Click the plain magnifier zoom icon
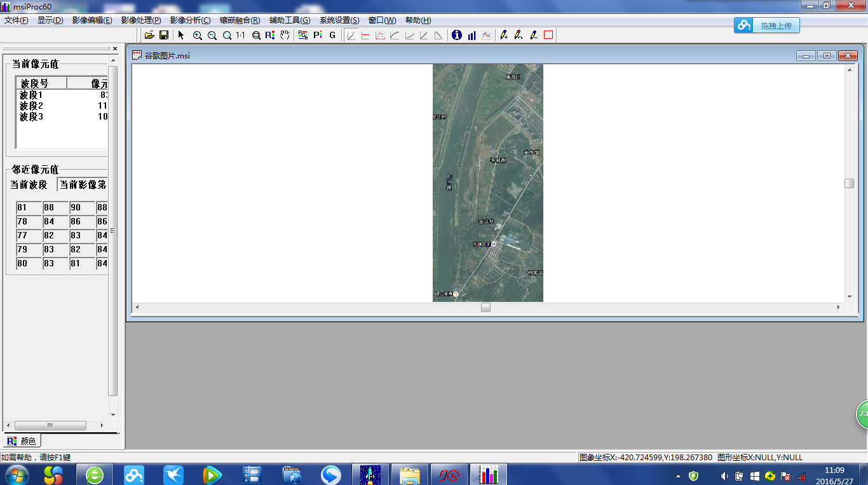The width and height of the screenshot is (868, 485). click(227, 36)
